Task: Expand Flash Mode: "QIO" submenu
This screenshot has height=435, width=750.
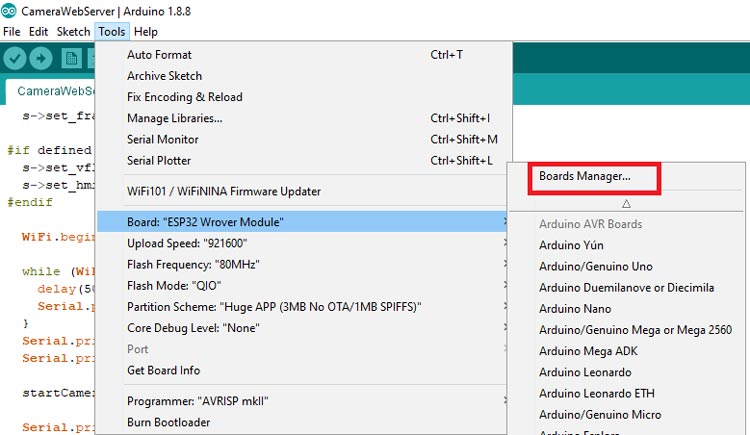Action: point(302,285)
